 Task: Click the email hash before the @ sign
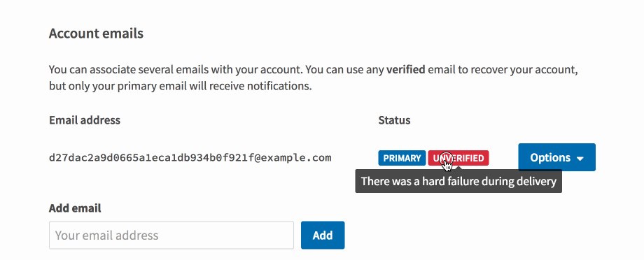click(152, 158)
